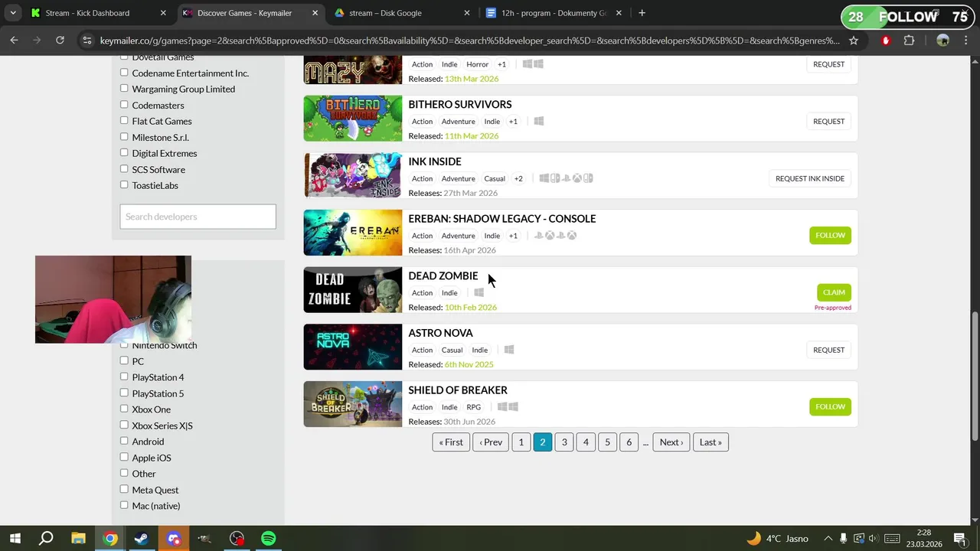Close the stream – Disk Google tab
Viewport: 980px width, 551px height.
coord(467,13)
